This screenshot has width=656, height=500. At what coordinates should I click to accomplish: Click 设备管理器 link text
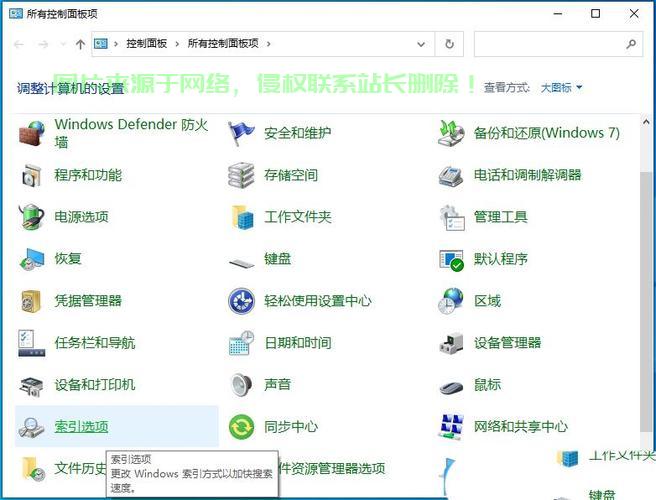(x=507, y=343)
